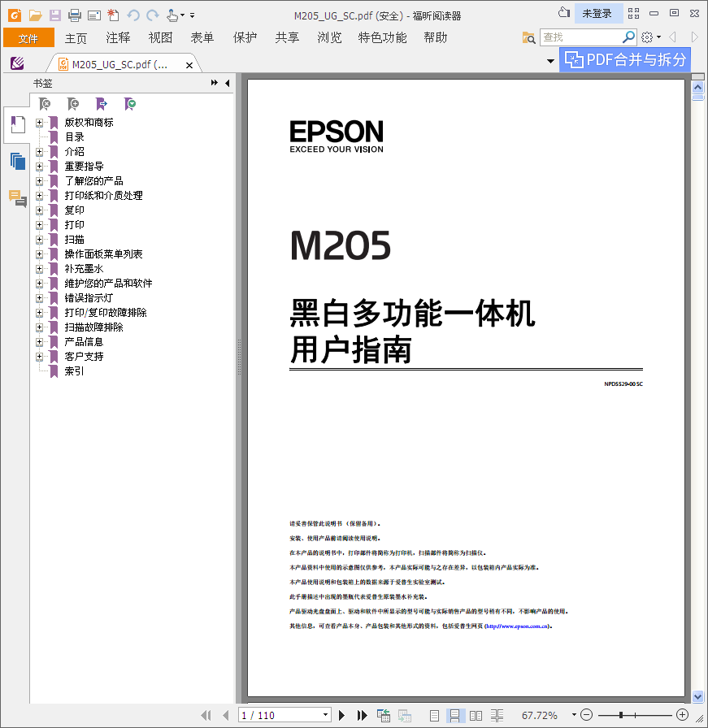The image size is (708, 728).
Task: Open the Bookmarks panel icon in sidebar
Action: tap(18, 124)
